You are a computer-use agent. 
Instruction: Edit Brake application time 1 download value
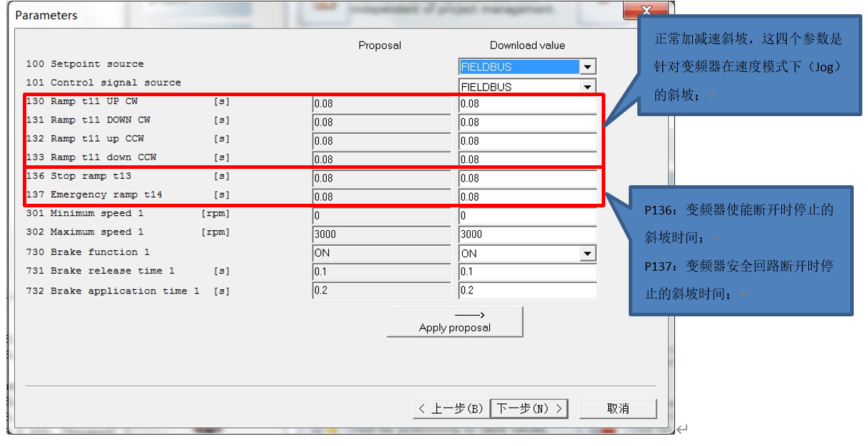pos(527,290)
